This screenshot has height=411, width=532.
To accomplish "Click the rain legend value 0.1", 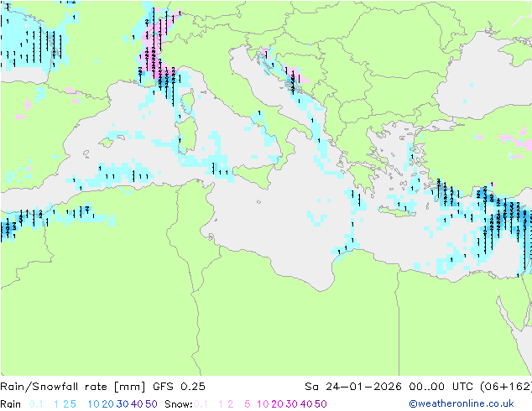I will tap(36, 404).
